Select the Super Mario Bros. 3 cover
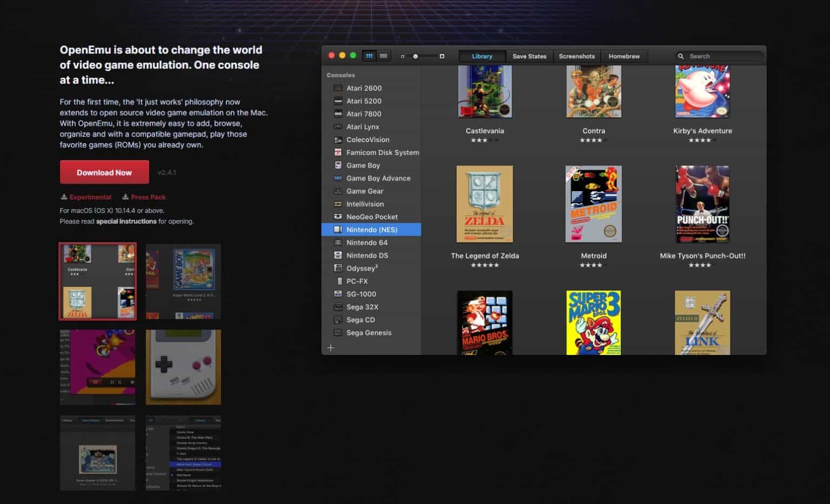 593,322
